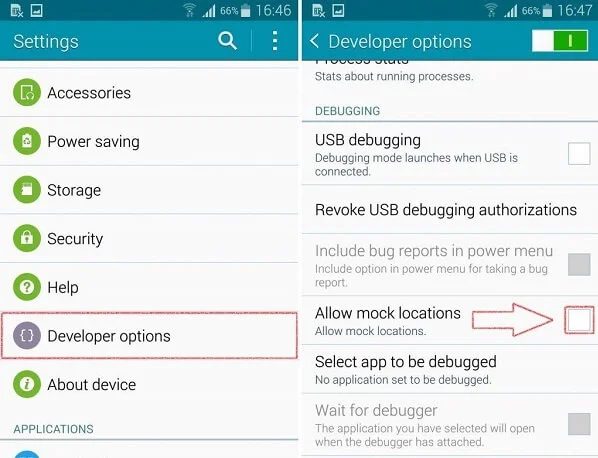Open the About device entry
The width and height of the screenshot is (598, 458).
[x=149, y=384]
